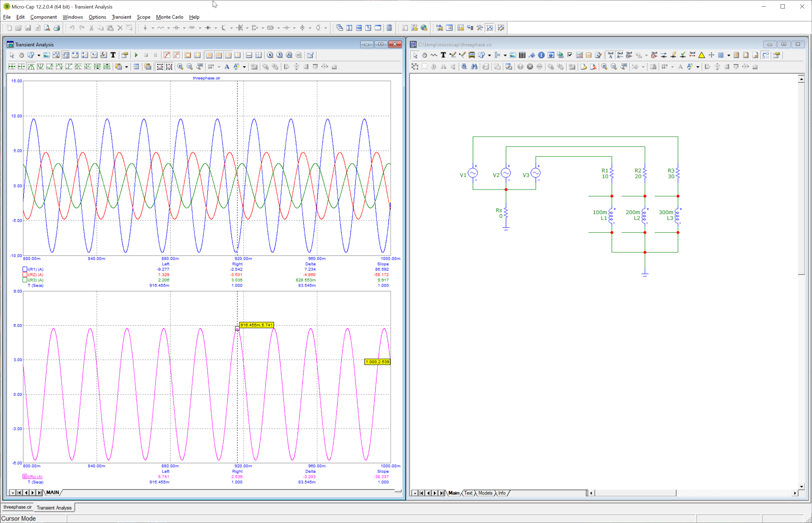Click the green Run analysis arrow

[136, 55]
